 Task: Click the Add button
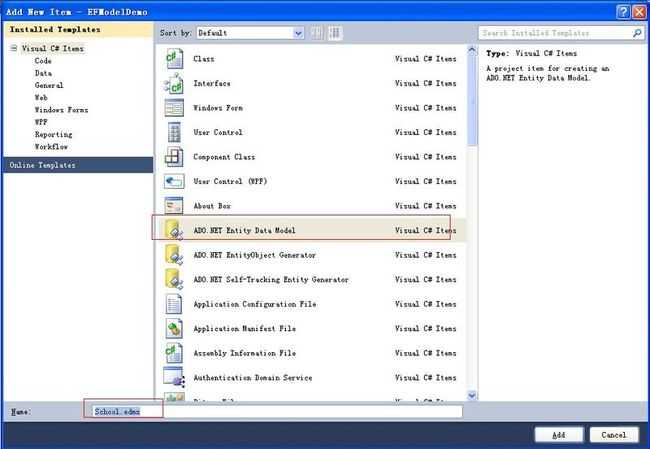tap(559, 434)
